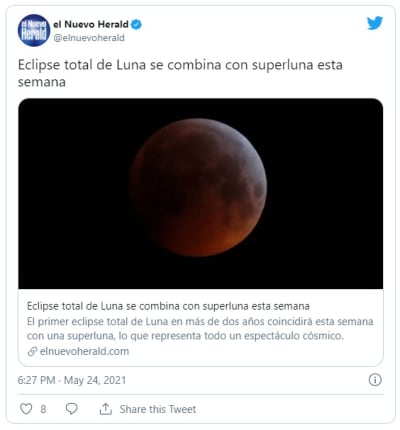Open the blood moon eclipse image

click(201, 194)
